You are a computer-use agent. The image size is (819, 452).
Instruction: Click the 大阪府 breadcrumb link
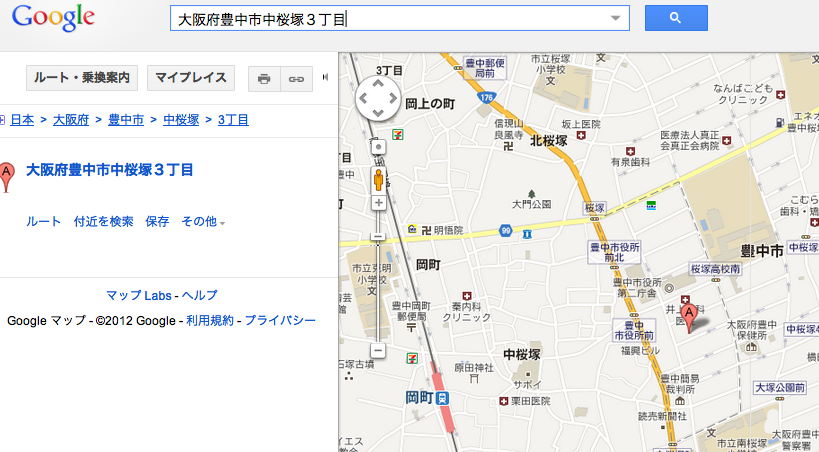pos(71,120)
